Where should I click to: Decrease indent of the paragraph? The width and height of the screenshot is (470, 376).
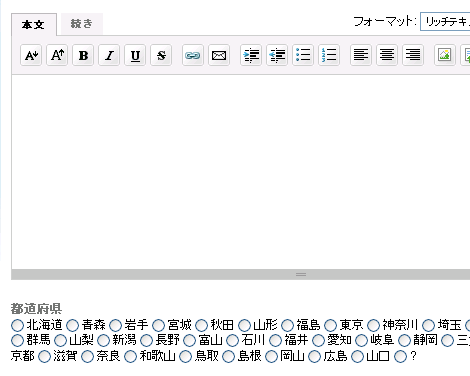[277, 55]
